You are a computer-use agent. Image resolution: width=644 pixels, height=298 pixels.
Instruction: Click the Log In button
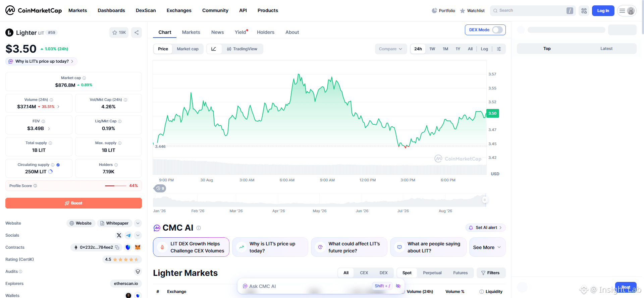pos(603,11)
